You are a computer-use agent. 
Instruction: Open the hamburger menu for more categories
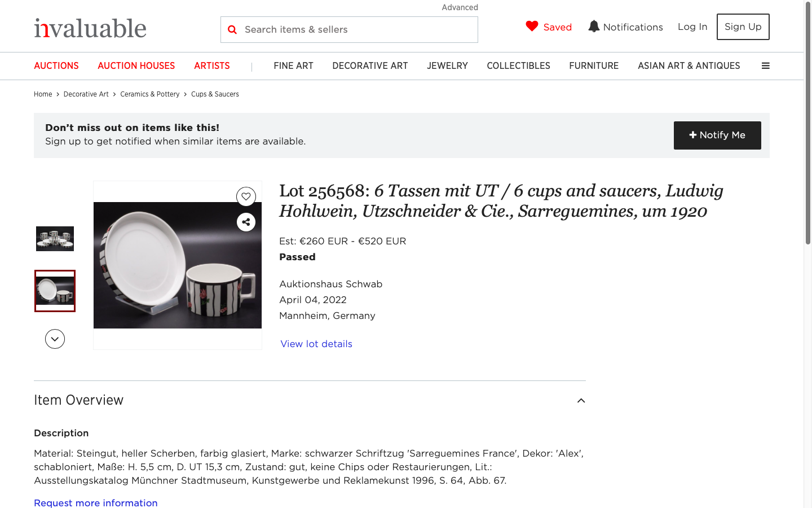point(766,65)
